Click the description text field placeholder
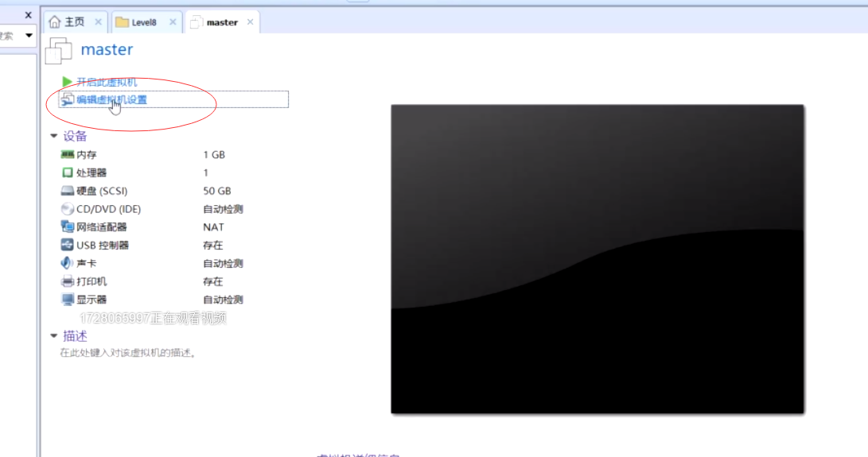 (x=128, y=353)
